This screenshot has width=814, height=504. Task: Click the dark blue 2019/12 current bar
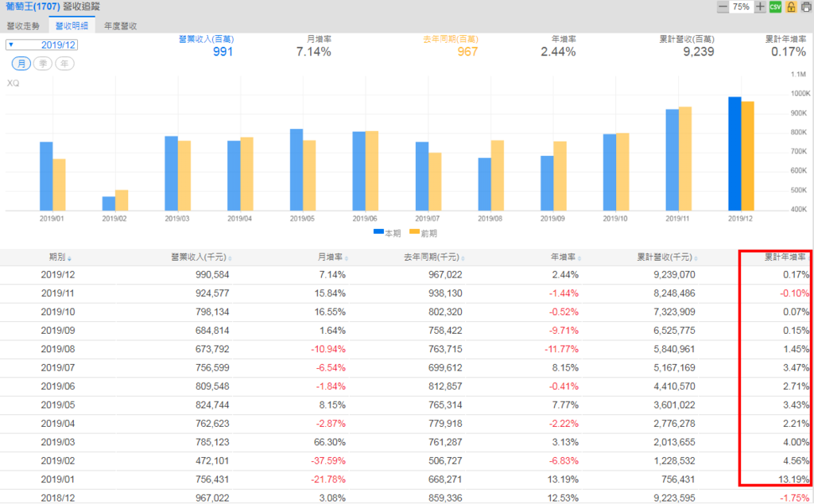point(735,153)
